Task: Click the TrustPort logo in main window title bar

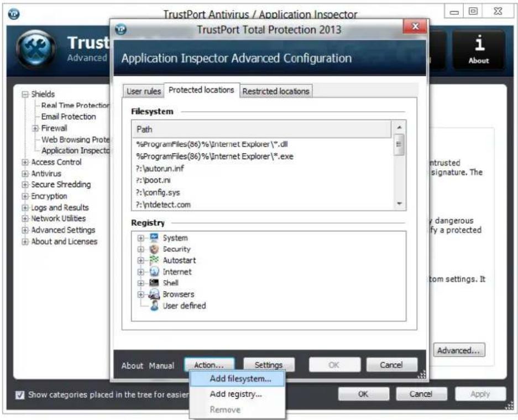Action: pos(14,14)
